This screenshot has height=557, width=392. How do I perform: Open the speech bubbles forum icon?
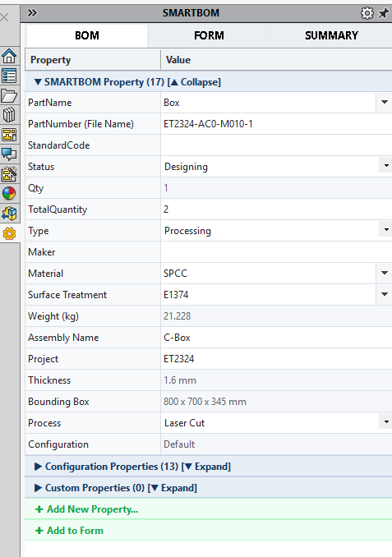(9, 154)
